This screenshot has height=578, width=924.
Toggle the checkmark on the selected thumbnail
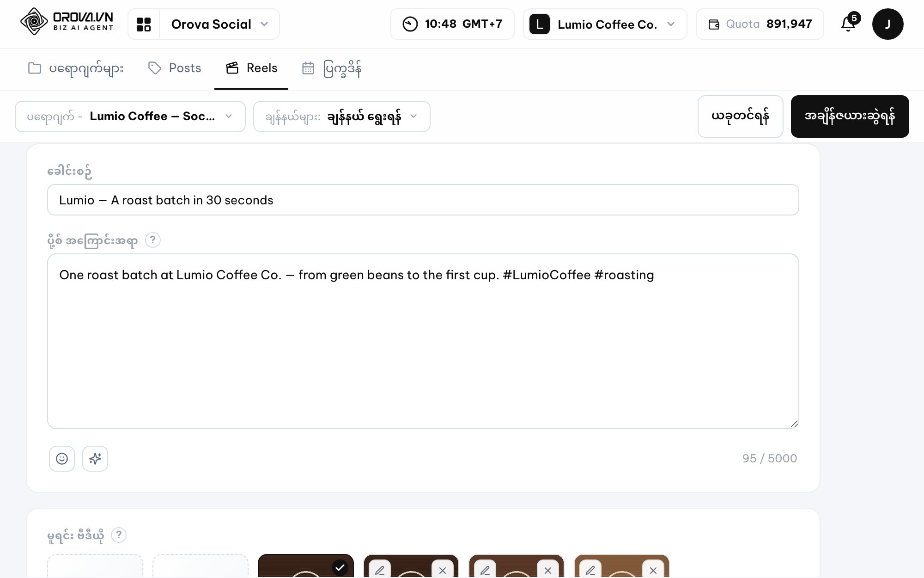point(340,567)
